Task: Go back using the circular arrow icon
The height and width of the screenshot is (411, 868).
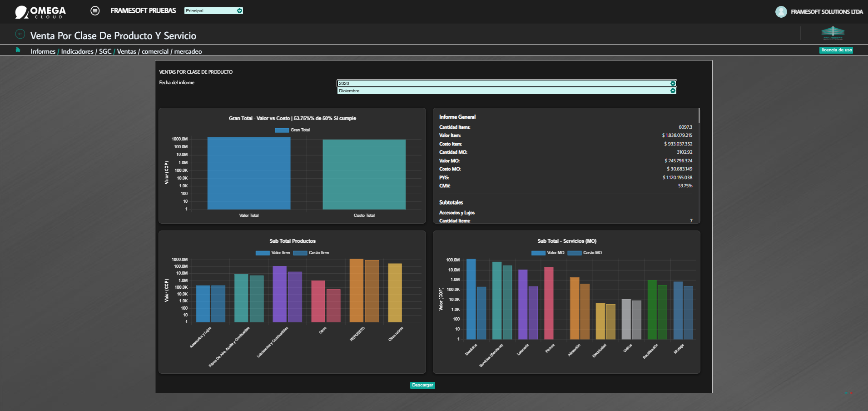Action: [20, 34]
